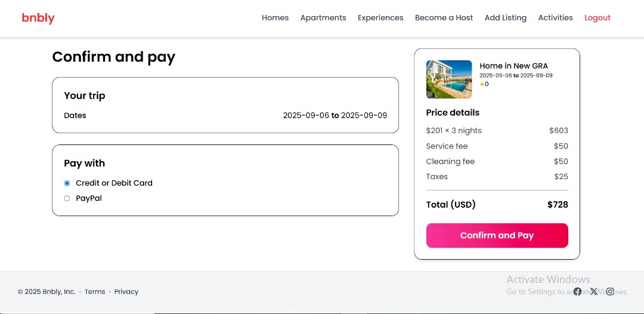Go to Apartments in navigation

(x=323, y=18)
